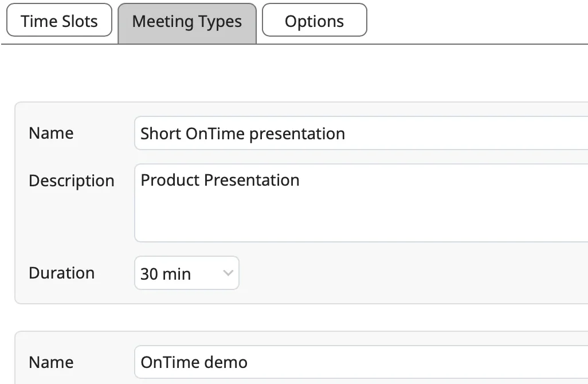Switch to the Time Slots tab
The height and width of the screenshot is (384, 588).
[59, 22]
